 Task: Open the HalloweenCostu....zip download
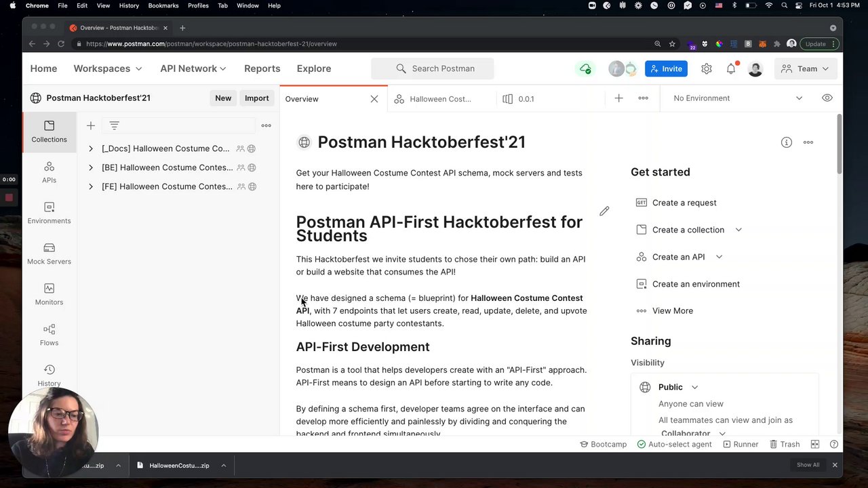pos(179,466)
